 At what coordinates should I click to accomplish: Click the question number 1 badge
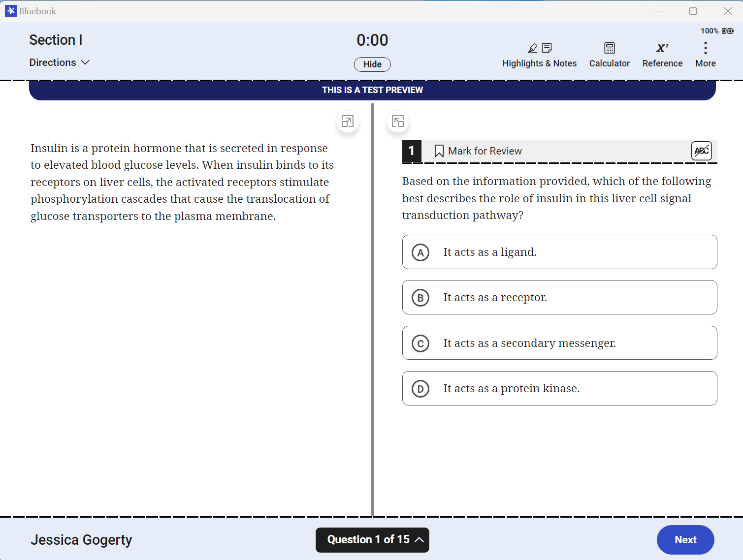click(412, 151)
